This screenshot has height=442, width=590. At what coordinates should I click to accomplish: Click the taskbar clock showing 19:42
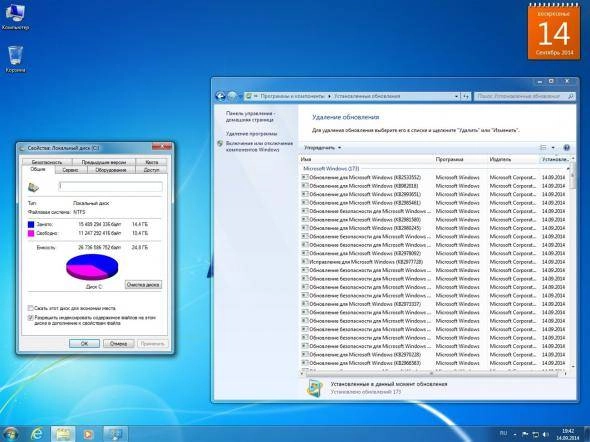coord(568,434)
